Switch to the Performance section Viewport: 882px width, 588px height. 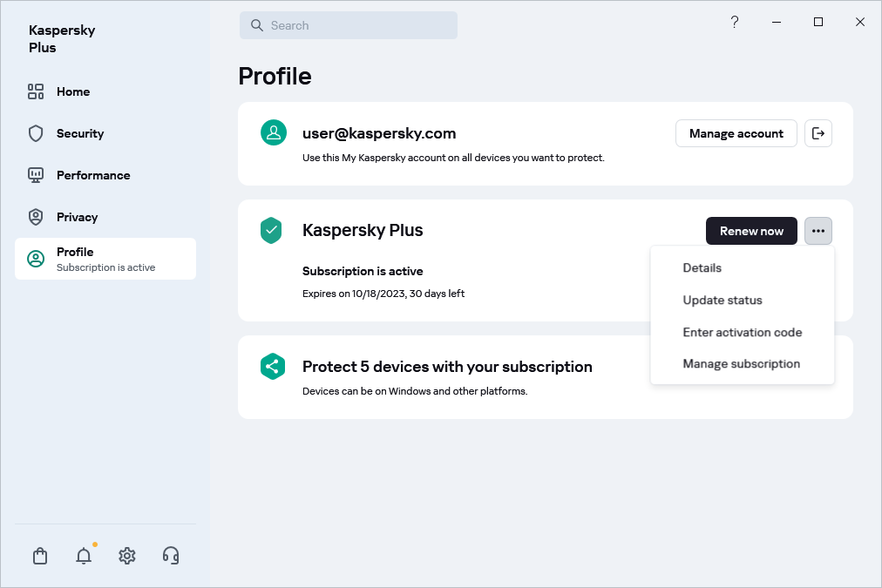pyautogui.click(x=92, y=175)
